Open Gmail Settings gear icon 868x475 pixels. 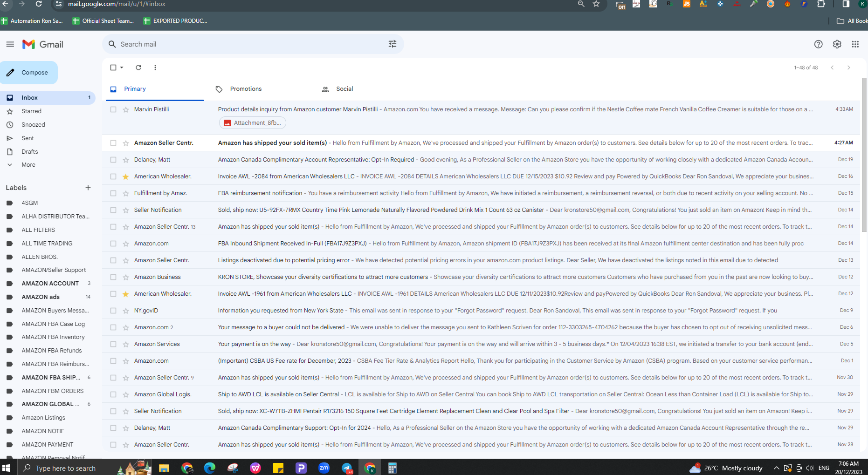837,44
